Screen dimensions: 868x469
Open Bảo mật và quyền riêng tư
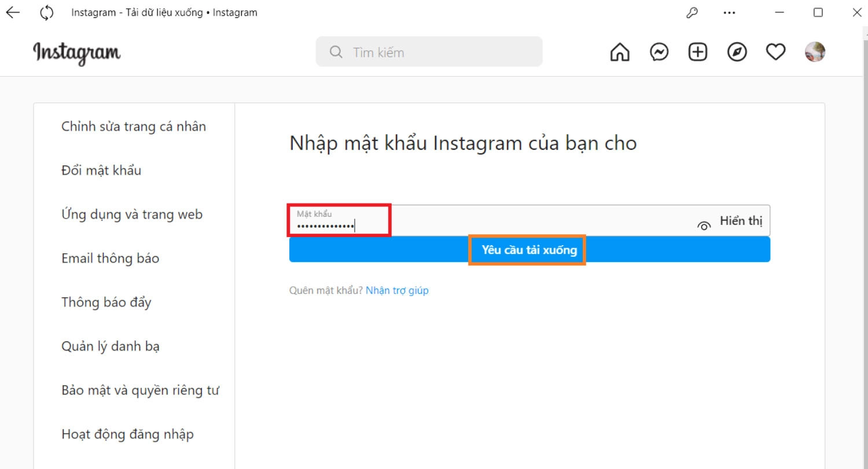tap(141, 390)
